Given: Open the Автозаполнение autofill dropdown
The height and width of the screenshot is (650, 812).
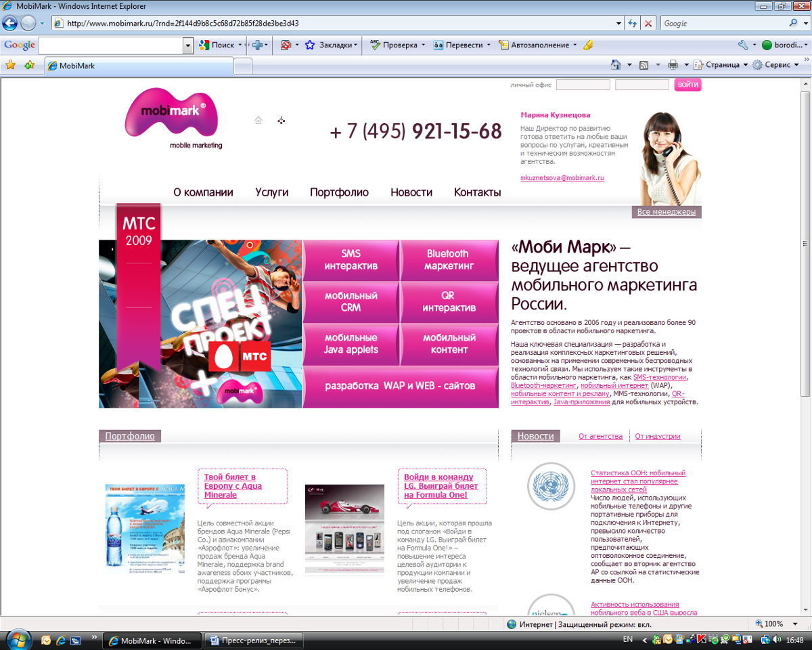Looking at the screenshot, I should pyautogui.click(x=537, y=45).
